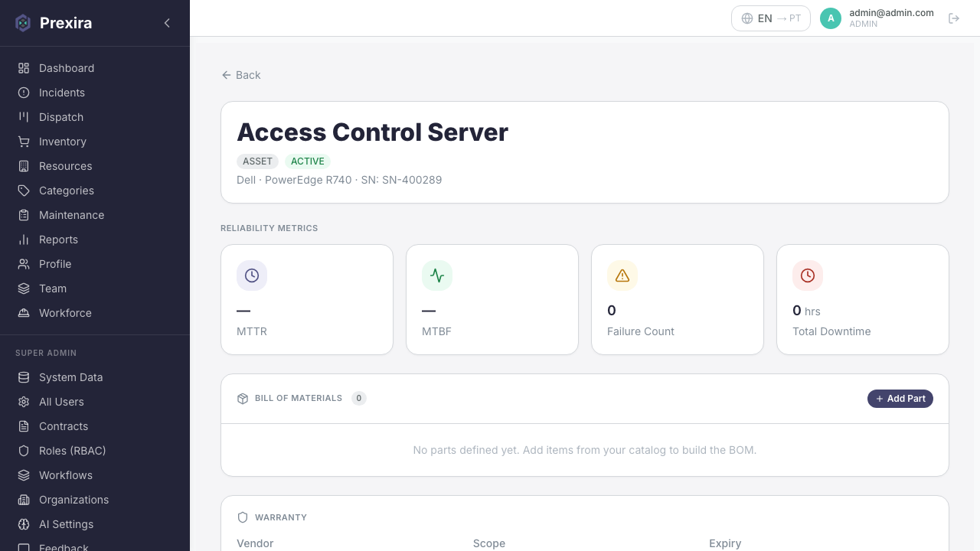Go to the Profile page
This screenshot has width=980, height=551.
click(x=95, y=264)
